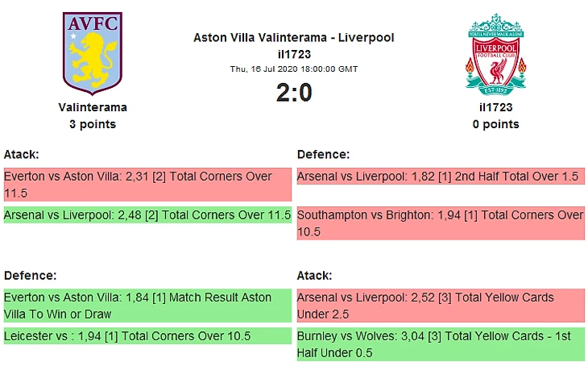Open the Aston Villa Valinterama - Liverpool title

(294, 38)
